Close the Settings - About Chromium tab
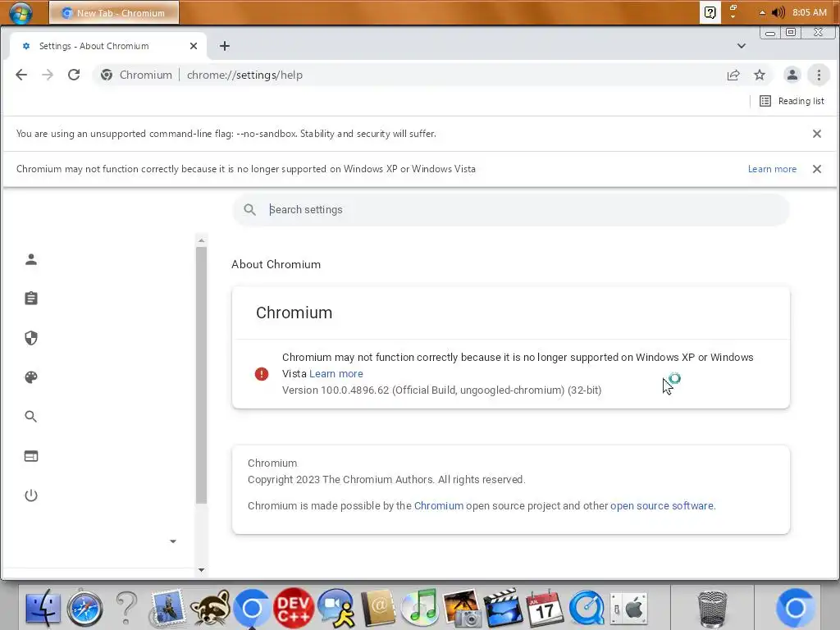 (194, 46)
